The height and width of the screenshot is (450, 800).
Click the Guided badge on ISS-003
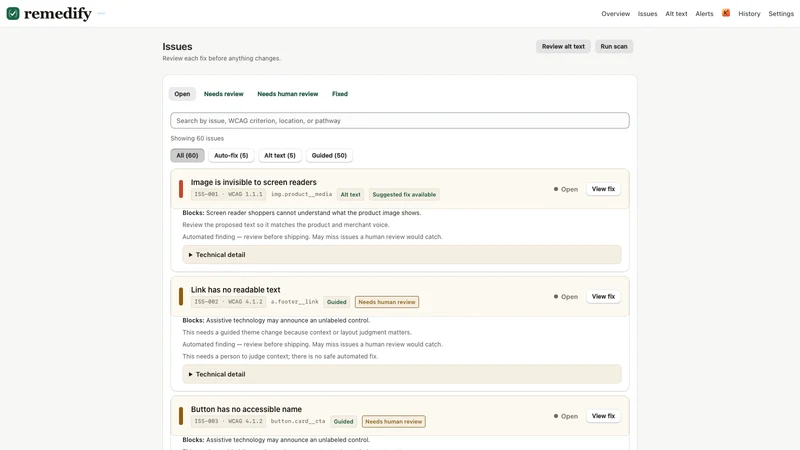[343, 421]
